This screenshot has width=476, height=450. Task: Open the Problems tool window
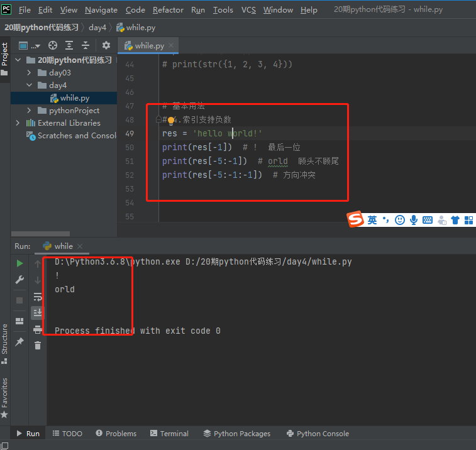[x=116, y=433]
